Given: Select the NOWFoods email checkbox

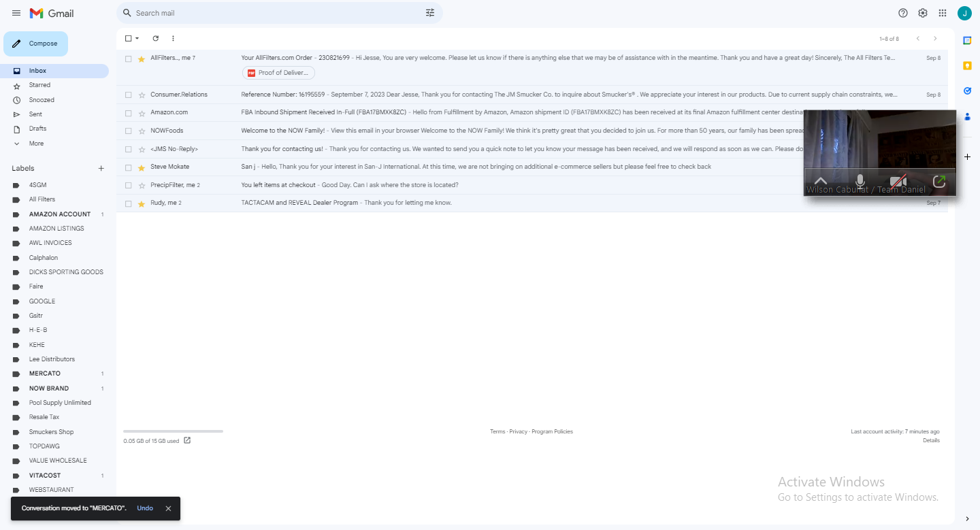Looking at the screenshot, I should pos(128,131).
